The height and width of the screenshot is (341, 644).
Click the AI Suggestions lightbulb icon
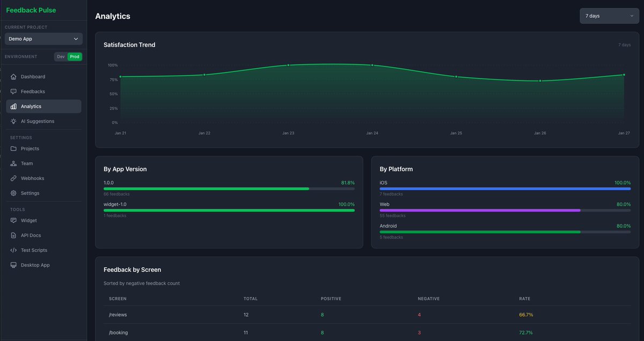click(x=13, y=121)
